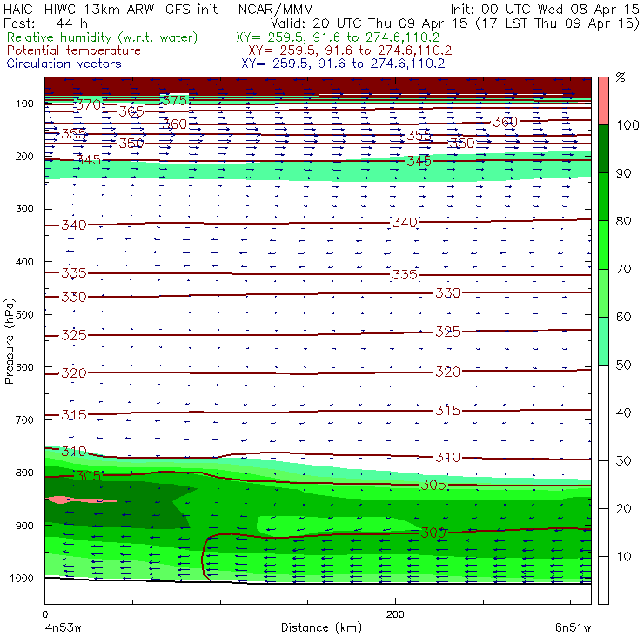Select the 'Valid: 20 UTC Thu 09 Apr 15' text
The width and height of the screenshot is (644, 644).
click(371, 23)
